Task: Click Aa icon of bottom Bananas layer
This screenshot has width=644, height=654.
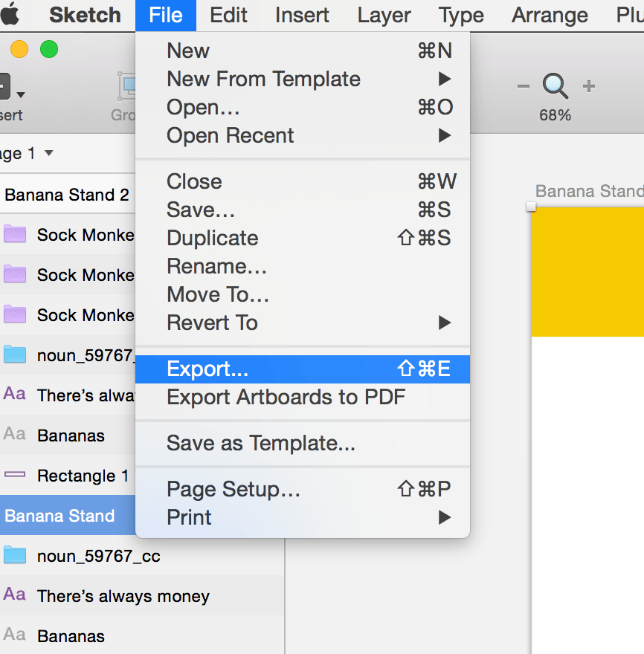Action: coord(15,635)
